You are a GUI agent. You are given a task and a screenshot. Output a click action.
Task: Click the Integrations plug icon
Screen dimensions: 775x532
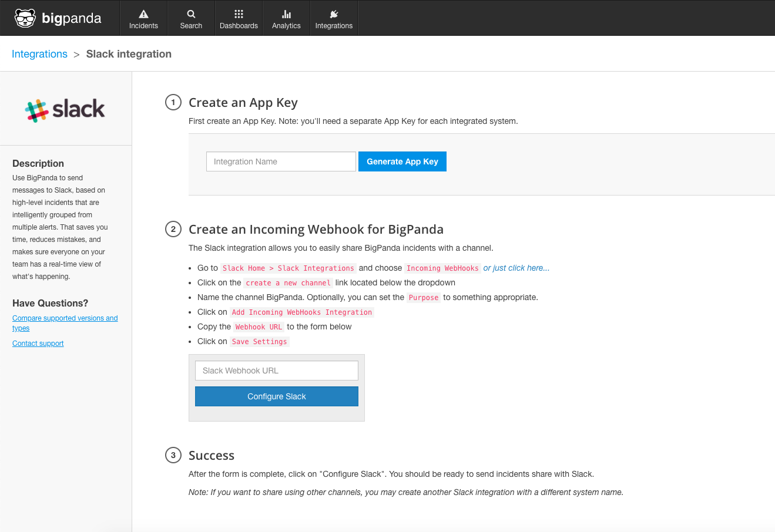[x=334, y=14]
